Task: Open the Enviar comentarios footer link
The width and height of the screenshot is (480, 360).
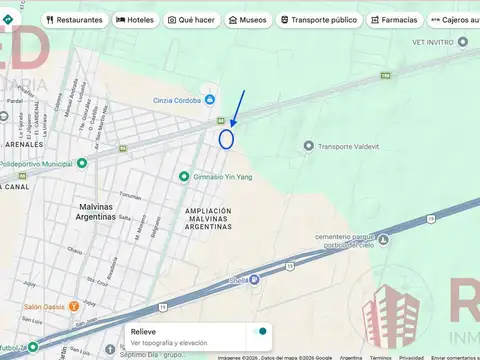Action: 455,358
